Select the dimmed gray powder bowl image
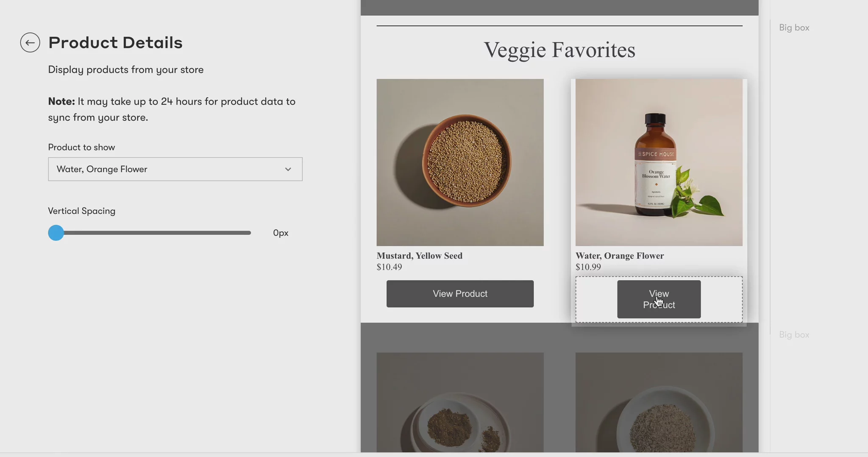Screen dimensions: 868x457 pos(659,402)
